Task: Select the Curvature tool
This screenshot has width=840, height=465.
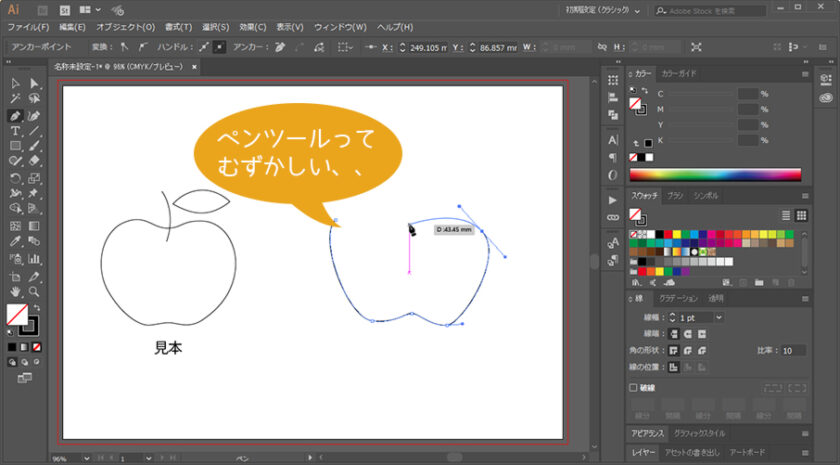Action: (34, 116)
